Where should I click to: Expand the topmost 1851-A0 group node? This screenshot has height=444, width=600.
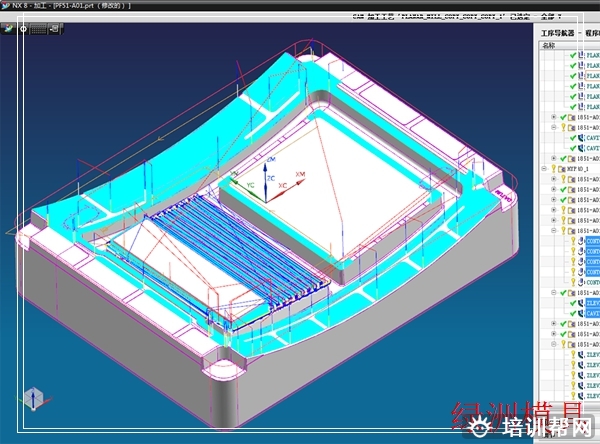coord(553,118)
